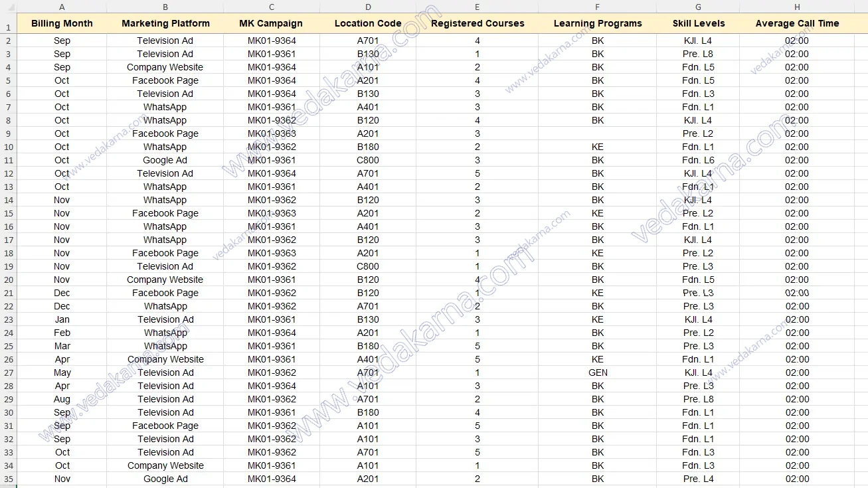
Task: Select the column B header
Action: (x=165, y=7)
